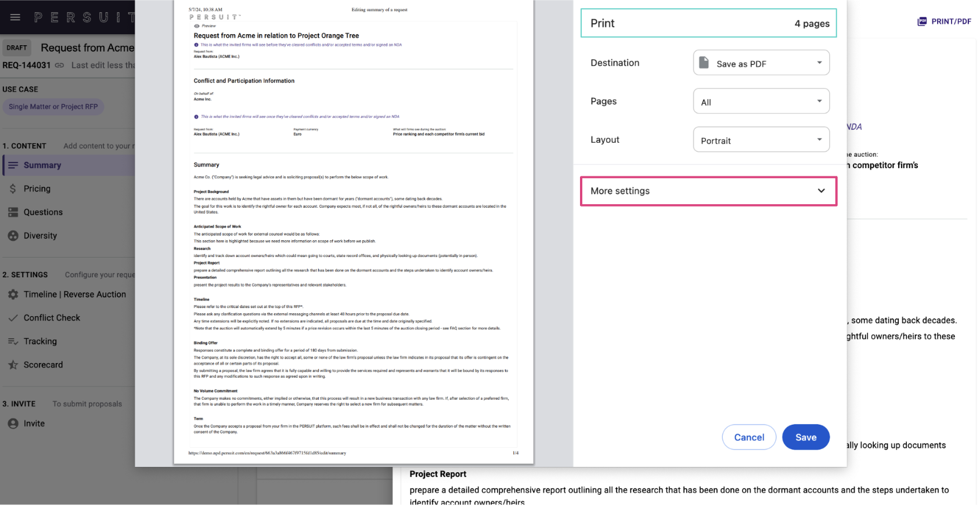This screenshot has height=507, width=980.
Task: Open Scorecard settings item
Action: [x=43, y=365]
